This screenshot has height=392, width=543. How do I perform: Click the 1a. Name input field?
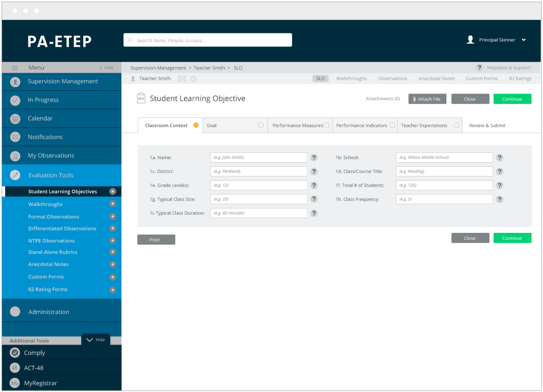(x=259, y=158)
